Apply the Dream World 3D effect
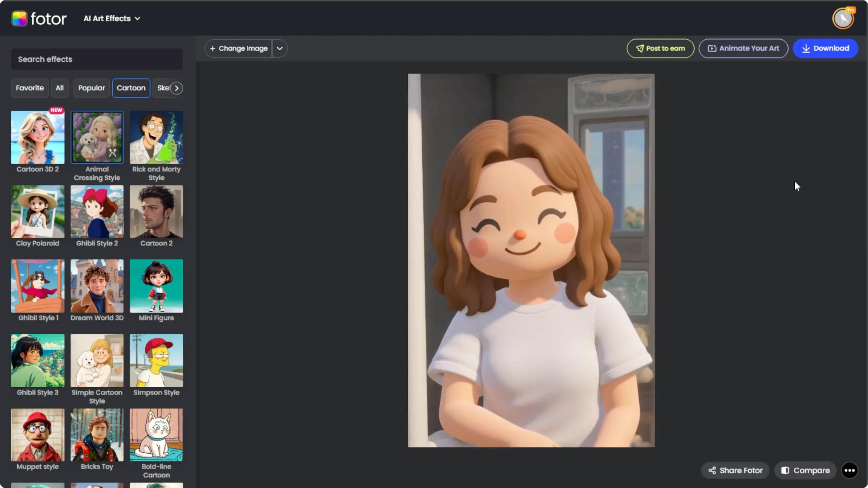 [97, 286]
